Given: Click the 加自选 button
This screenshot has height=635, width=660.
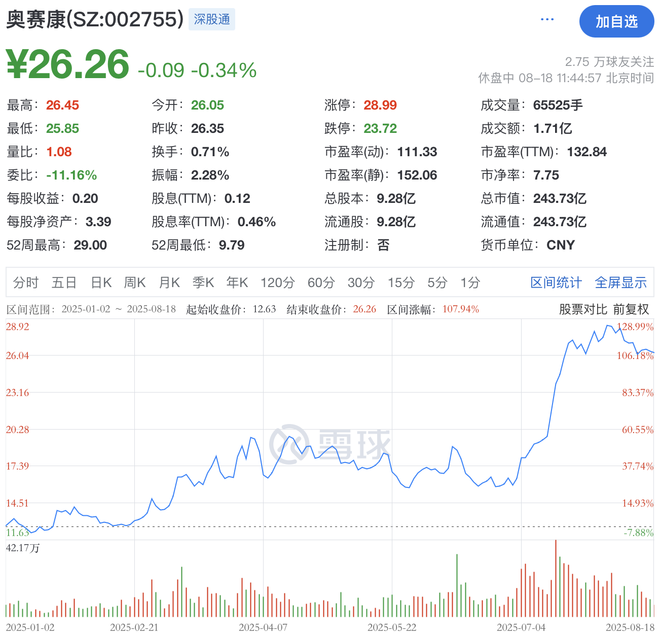Looking at the screenshot, I should point(617,21).
